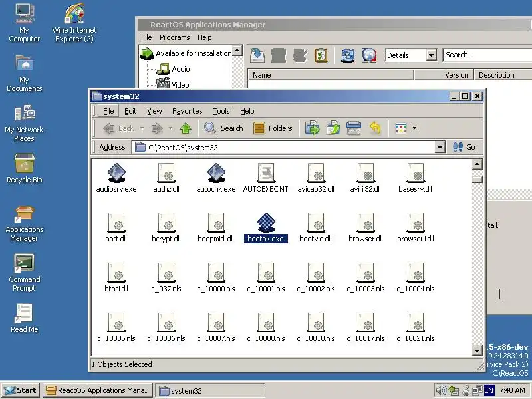Click the EN language indicator in tray
The image size is (532, 399).
(489, 390)
